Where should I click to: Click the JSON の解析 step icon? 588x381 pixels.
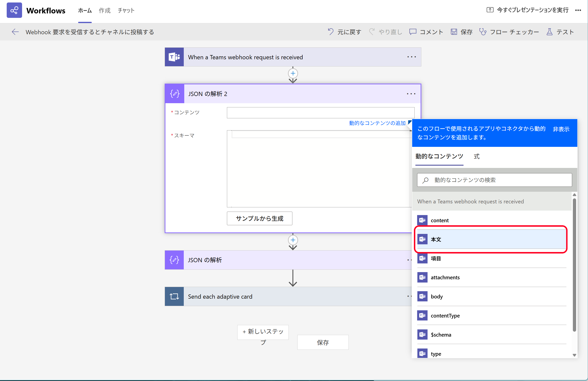[174, 260]
